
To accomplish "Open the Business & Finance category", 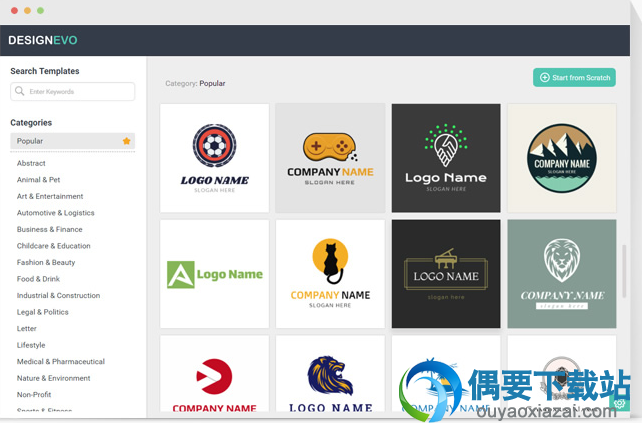I will pyautogui.click(x=50, y=229).
